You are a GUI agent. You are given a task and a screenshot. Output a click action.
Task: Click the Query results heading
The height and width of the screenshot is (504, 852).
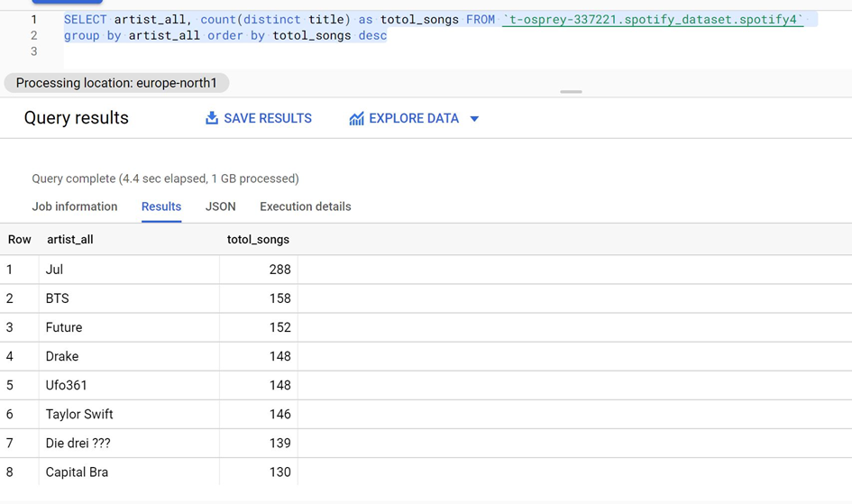[x=77, y=118]
